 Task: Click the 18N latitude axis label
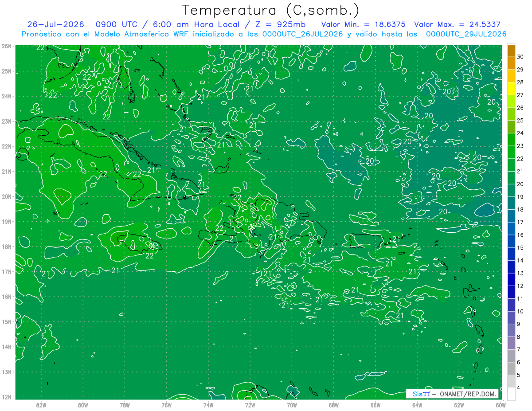click(6, 247)
